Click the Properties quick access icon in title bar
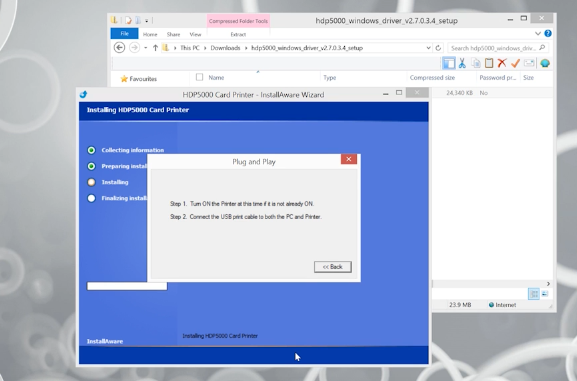This screenshot has height=381, width=577. (128, 20)
